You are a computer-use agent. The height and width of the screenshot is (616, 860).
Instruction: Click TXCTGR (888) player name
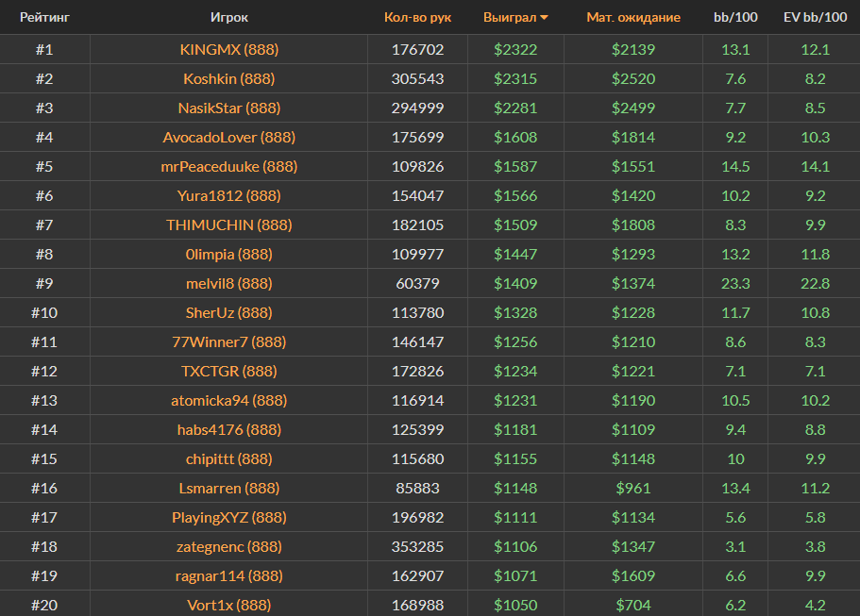(229, 371)
